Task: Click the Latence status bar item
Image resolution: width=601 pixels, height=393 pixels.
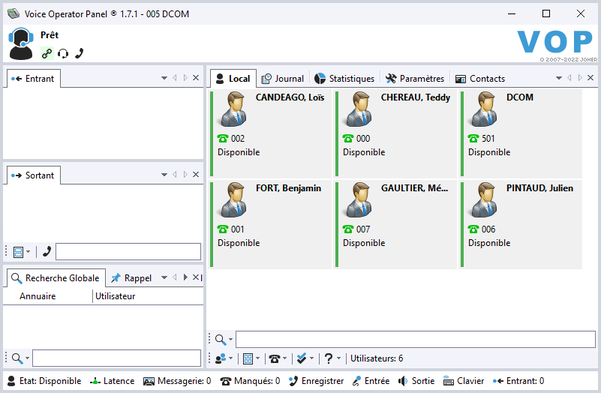Action: coord(112,381)
